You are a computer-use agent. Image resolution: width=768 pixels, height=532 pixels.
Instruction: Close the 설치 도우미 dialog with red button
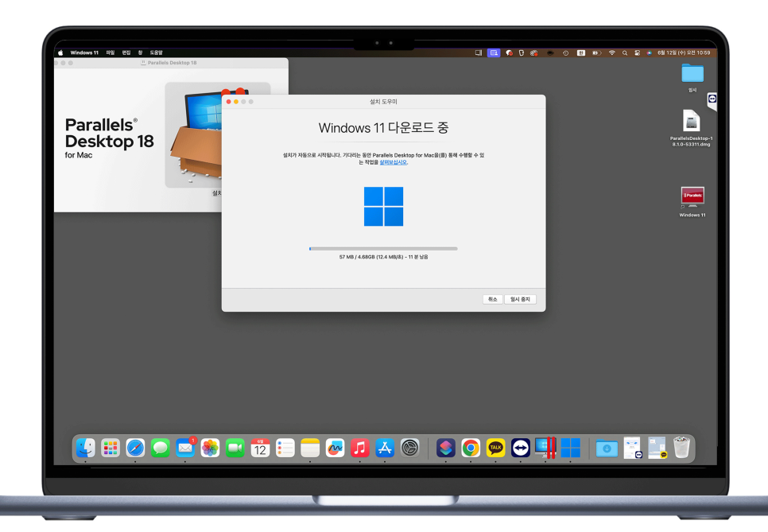pos(229,102)
